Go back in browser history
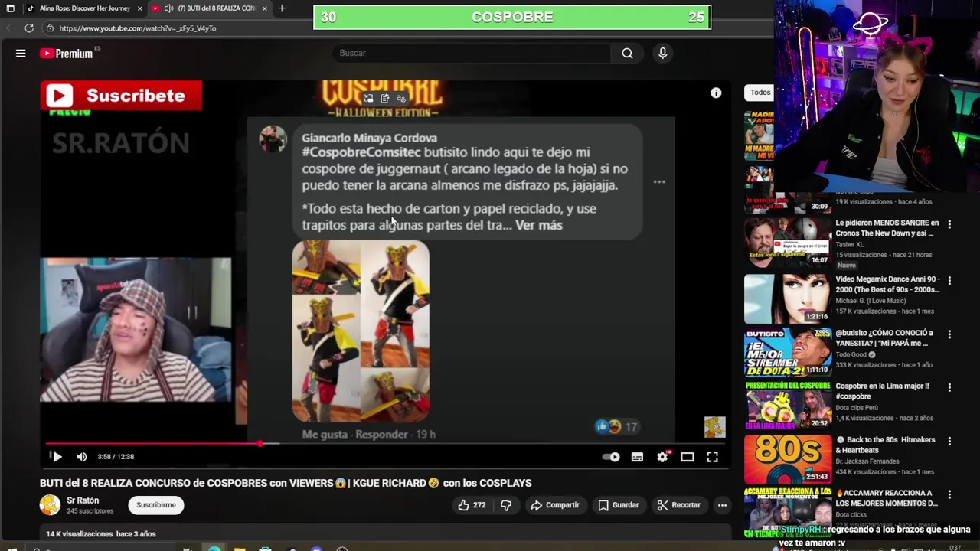This screenshot has width=980, height=551. 10,28
